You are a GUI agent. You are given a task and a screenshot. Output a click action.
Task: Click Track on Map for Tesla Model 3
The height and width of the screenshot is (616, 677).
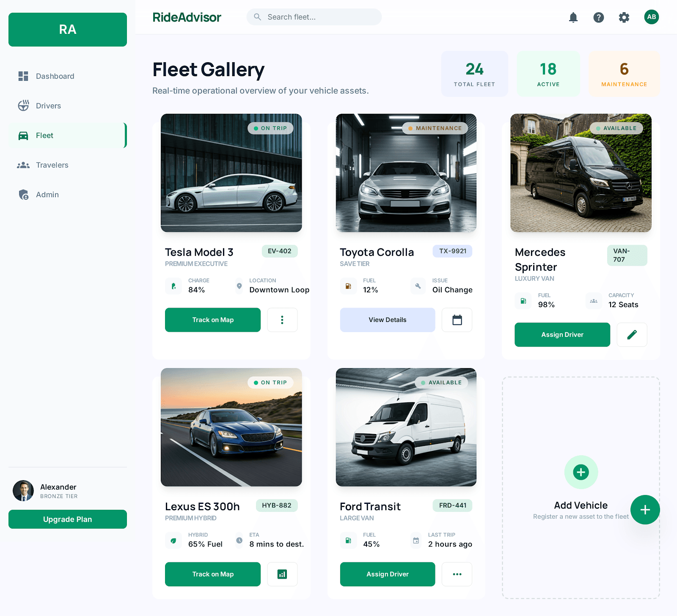pos(212,320)
